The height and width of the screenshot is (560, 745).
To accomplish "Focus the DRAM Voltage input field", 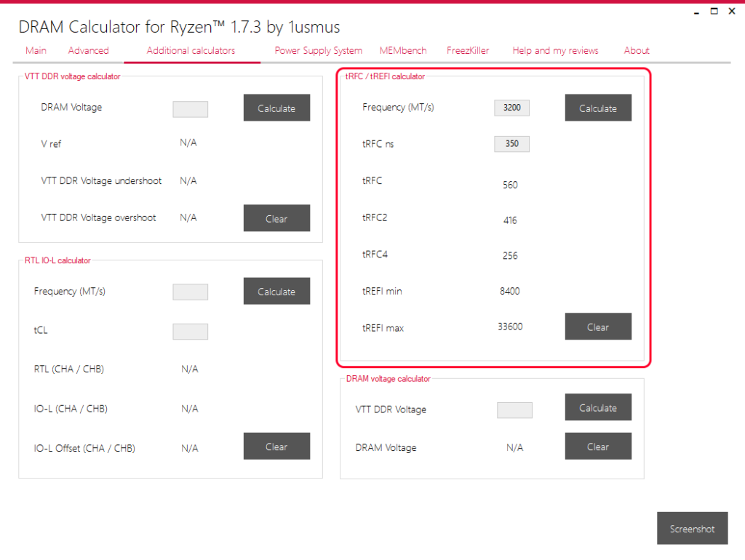I will point(190,109).
